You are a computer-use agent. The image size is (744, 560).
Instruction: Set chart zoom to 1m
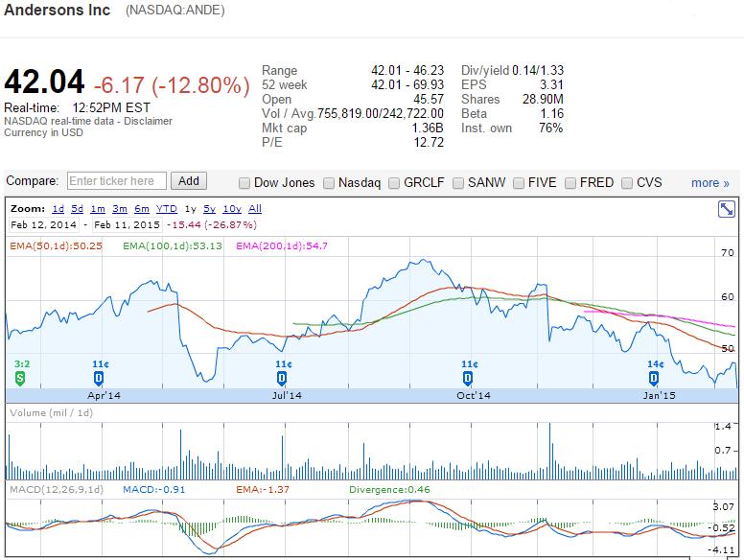click(98, 209)
